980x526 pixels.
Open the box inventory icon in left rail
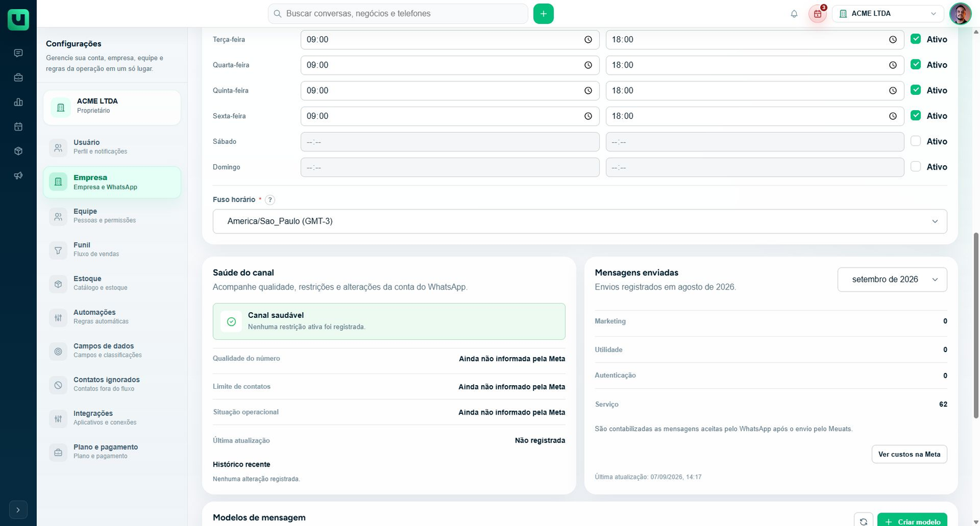tap(18, 151)
